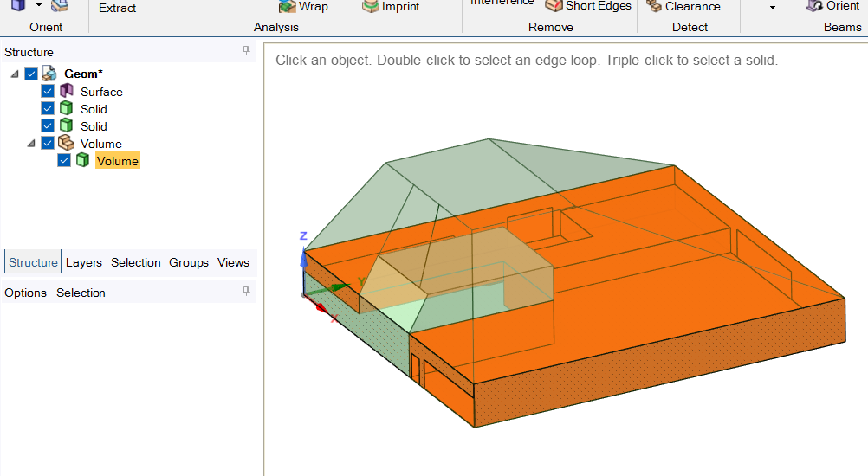This screenshot has height=476, width=868.
Task: Click the Orient icon in Beams group
Action: coord(814,6)
